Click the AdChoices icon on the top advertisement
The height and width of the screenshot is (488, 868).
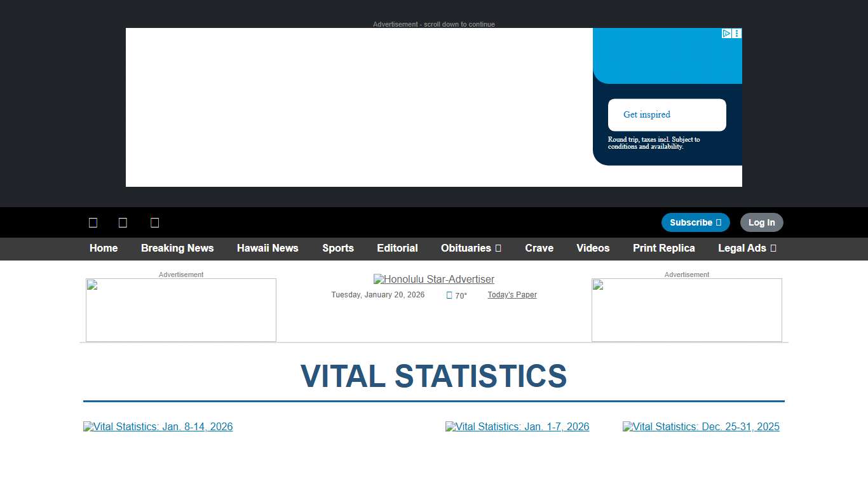pos(726,33)
